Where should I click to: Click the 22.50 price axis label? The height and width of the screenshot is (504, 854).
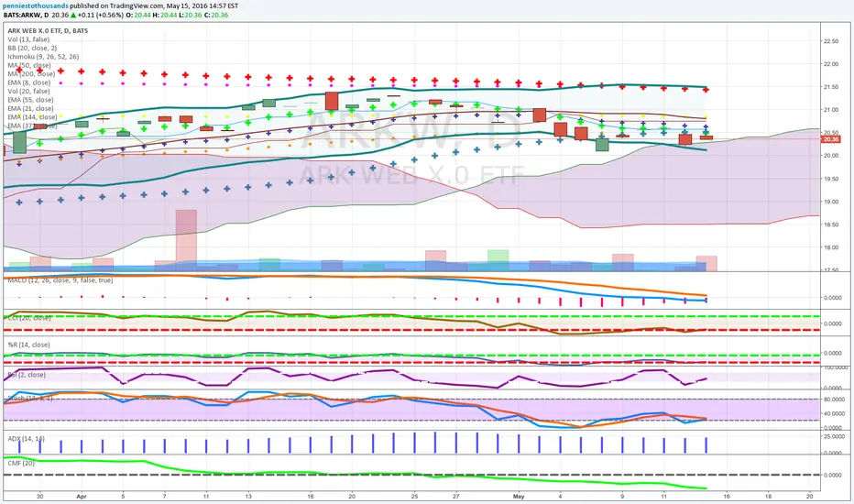tap(831, 41)
